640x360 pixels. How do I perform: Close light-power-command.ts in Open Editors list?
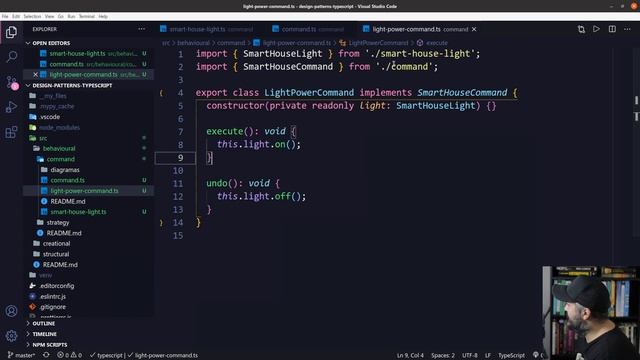coord(35,74)
